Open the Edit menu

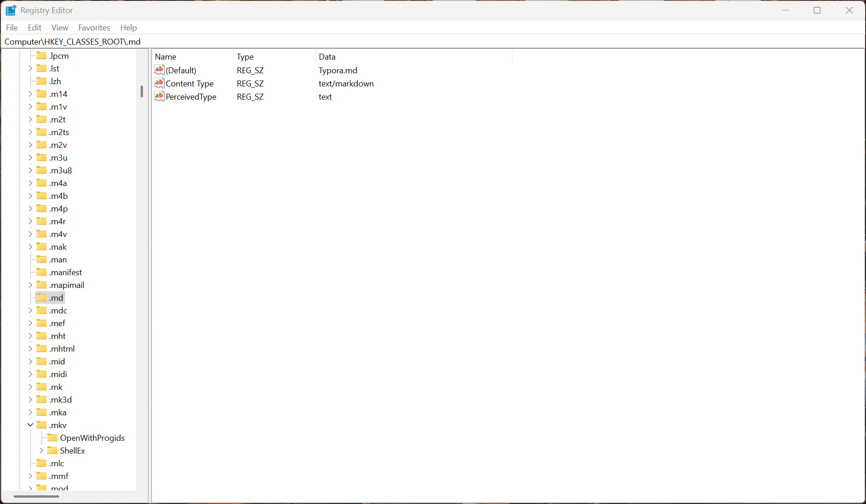tap(35, 28)
